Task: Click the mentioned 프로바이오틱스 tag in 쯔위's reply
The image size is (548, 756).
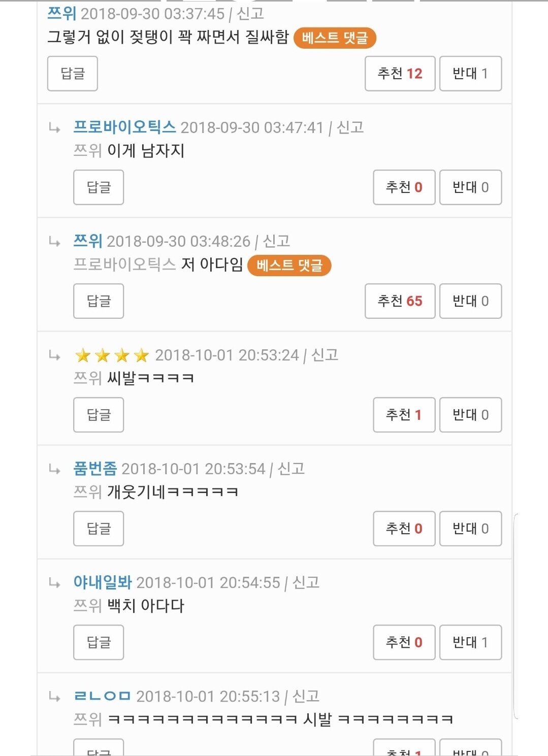Action: tap(125, 265)
